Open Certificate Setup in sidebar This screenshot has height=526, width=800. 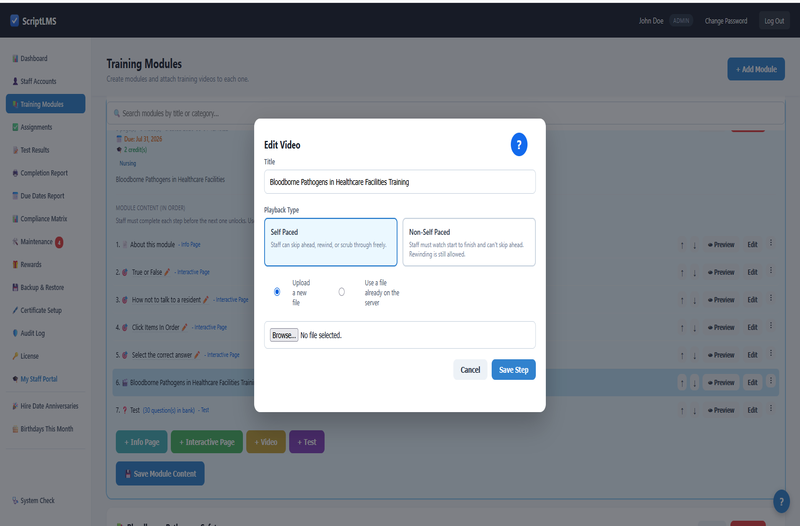45,310
